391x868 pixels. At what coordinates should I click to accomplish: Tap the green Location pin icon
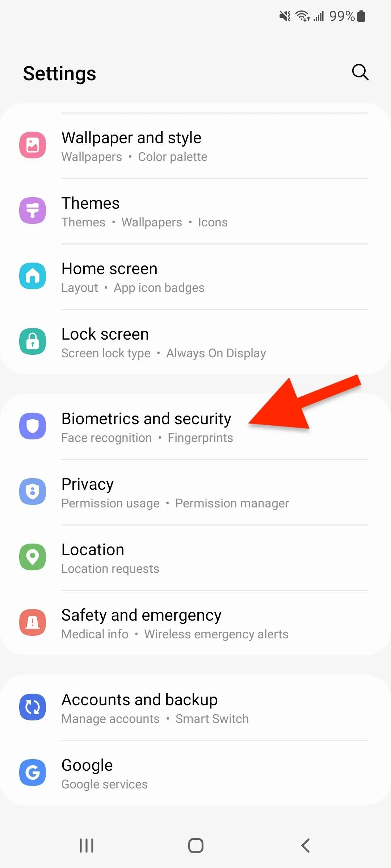pyautogui.click(x=33, y=557)
